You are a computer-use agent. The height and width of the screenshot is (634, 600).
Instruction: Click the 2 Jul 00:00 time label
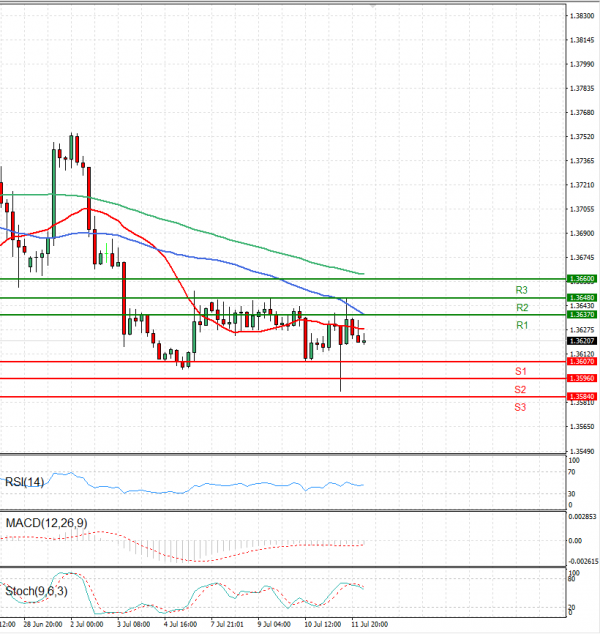87,624
